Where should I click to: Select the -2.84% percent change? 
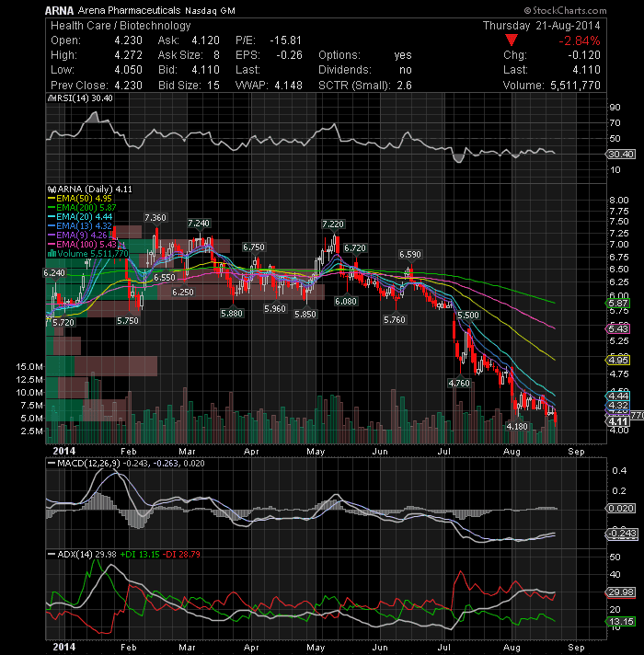(580, 40)
